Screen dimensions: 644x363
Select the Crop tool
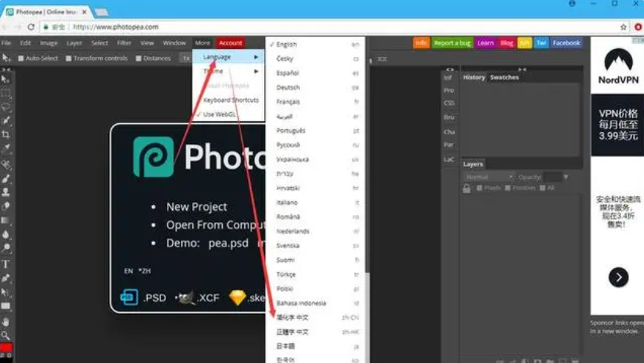click(x=5, y=134)
